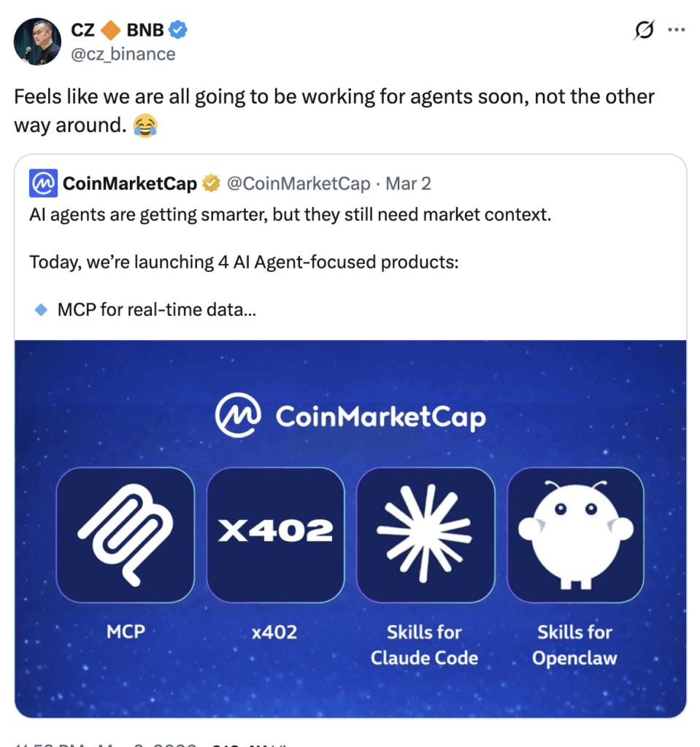Click the MCP squiggle logo tile
This screenshot has height=747, width=700.
(x=126, y=535)
